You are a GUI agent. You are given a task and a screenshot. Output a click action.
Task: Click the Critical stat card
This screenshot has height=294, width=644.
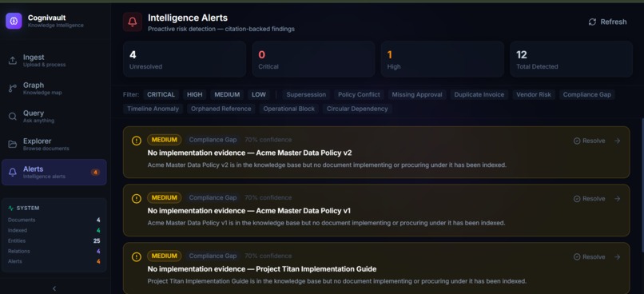click(x=313, y=59)
